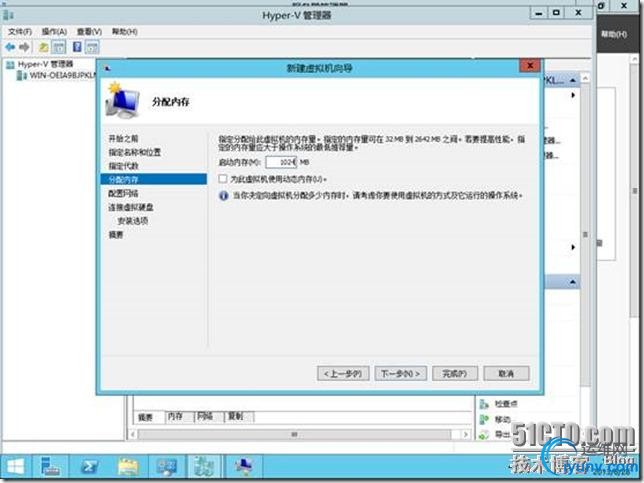Open the 查看(V) menu
The height and width of the screenshot is (483, 644).
[90, 32]
